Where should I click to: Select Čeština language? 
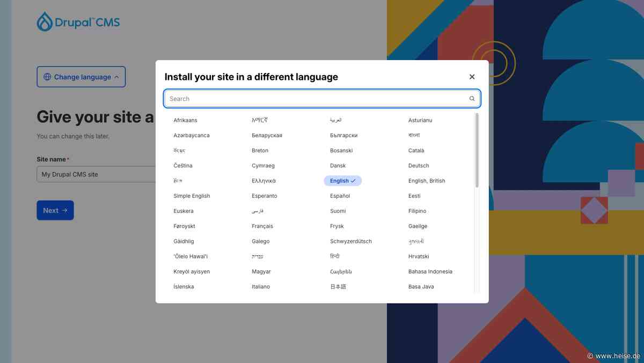(183, 166)
